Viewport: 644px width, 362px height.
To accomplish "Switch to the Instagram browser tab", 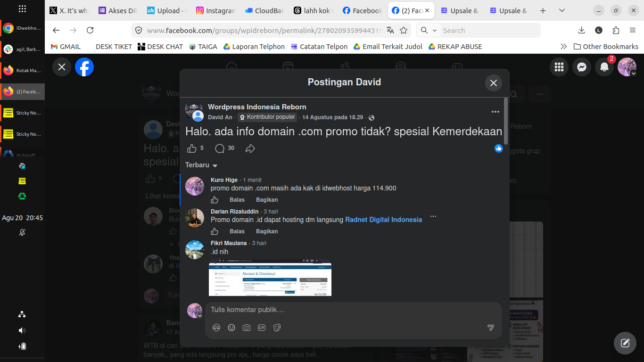I will click(215, 10).
